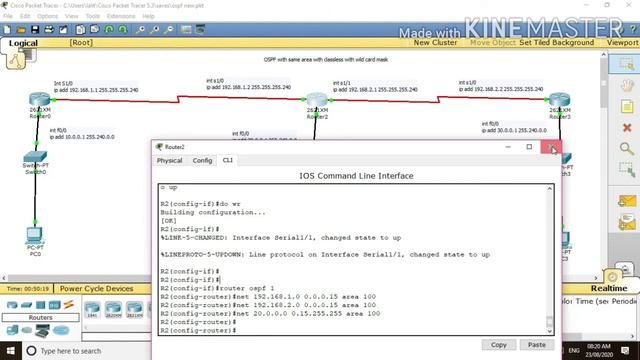640x360 pixels.
Task: Select the Custom Made Devices icon
Action: pyautogui.click(x=42, y=331)
